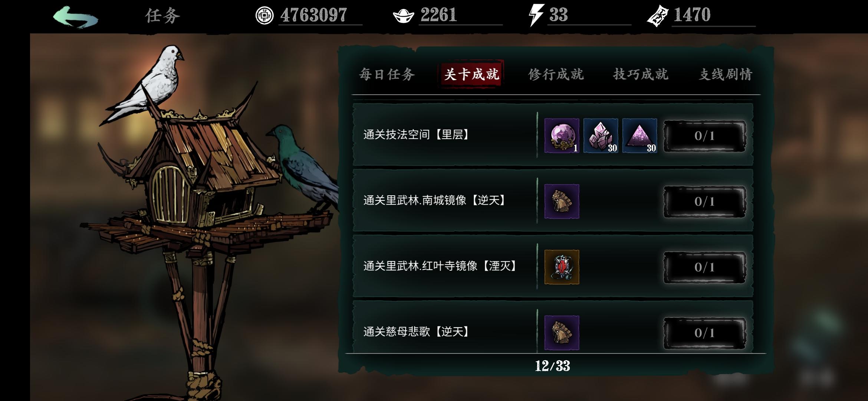Click the 0/1 button for 南城镜像

click(704, 202)
